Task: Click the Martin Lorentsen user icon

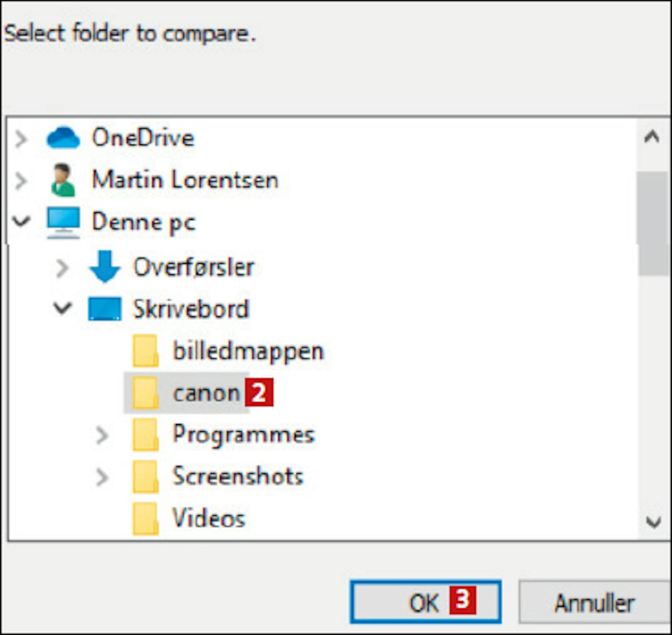Action: [63, 180]
